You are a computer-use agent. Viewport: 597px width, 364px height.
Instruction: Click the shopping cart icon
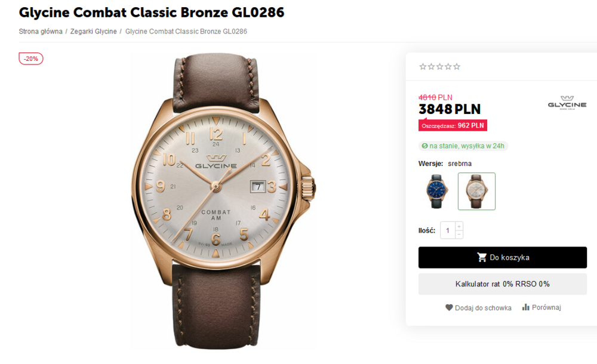click(482, 258)
